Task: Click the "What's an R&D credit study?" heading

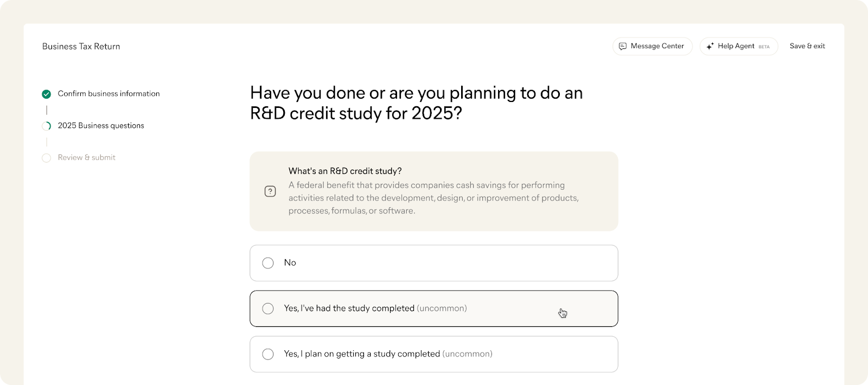Action: 345,171
